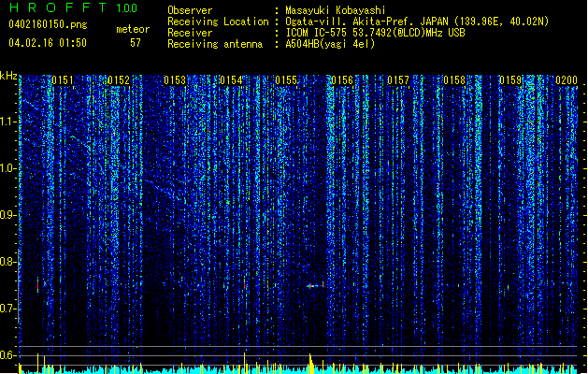The height and width of the screenshot is (374, 588).
Task: Click the 0155 time marker
Action: 286,80
